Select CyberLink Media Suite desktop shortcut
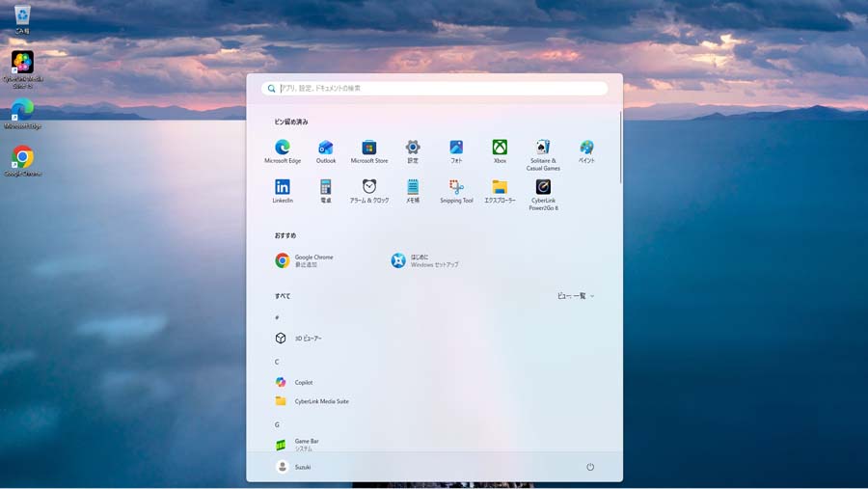The image size is (868, 489). click(x=23, y=69)
